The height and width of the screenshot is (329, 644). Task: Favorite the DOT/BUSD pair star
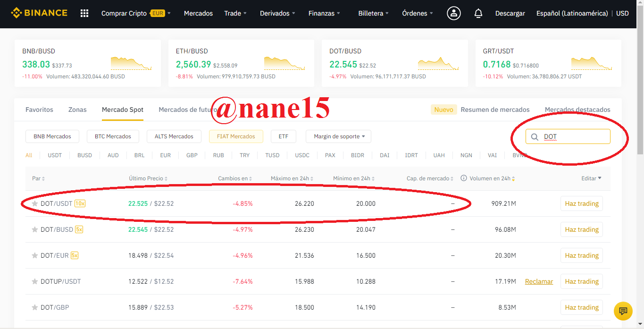coord(34,229)
